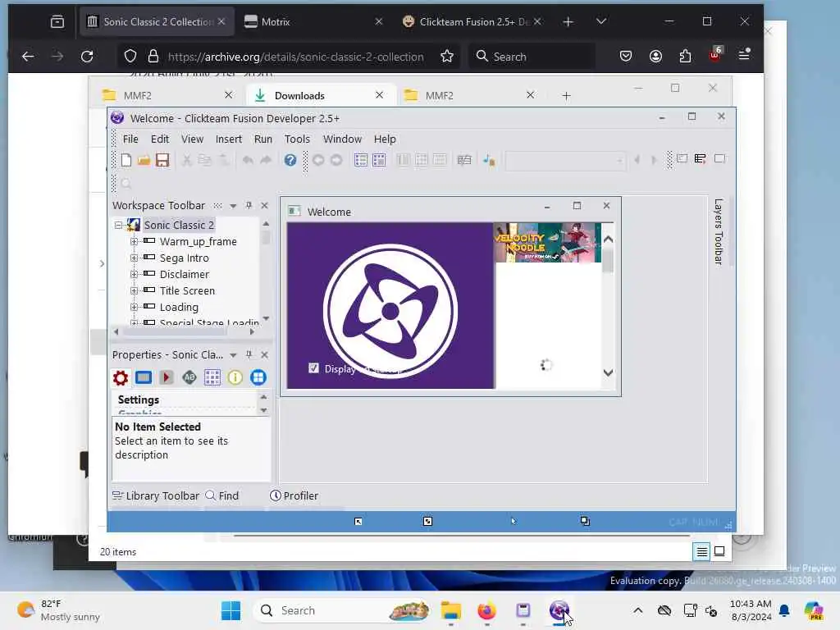Open the Help menu
840x630 pixels.
[x=385, y=139]
